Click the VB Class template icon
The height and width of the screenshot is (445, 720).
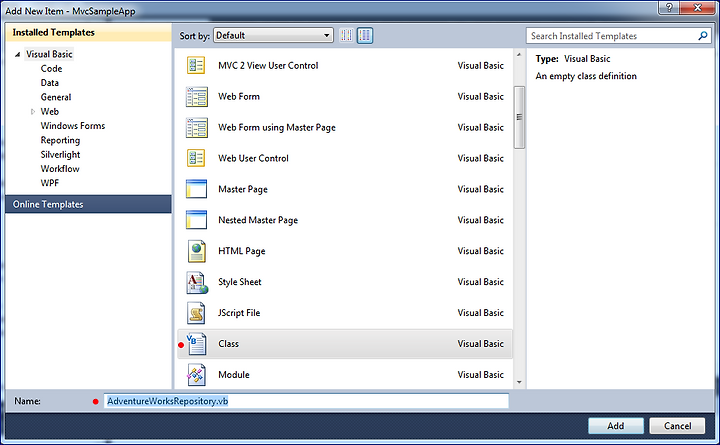pos(197,344)
